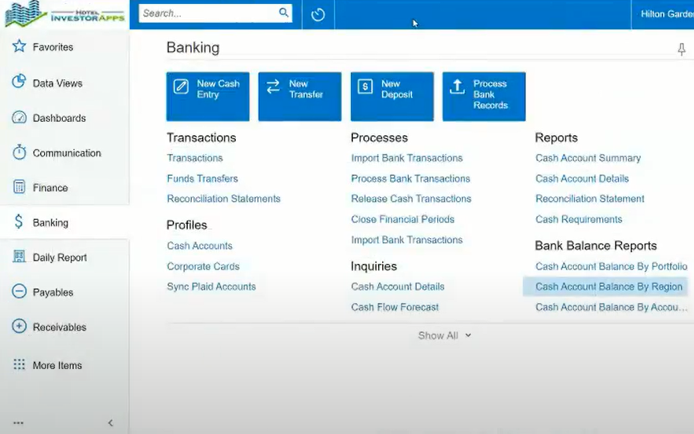694x434 pixels.
Task: Open the recent history clock icon
Action: pyautogui.click(x=318, y=14)
